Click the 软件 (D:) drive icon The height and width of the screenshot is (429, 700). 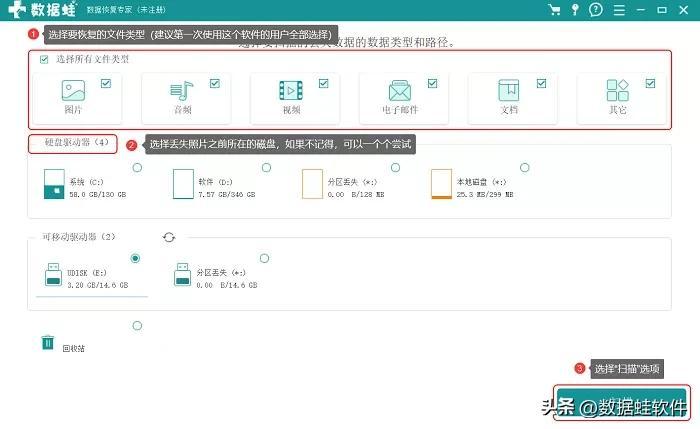pyautogui.click(x=183, y=184)
